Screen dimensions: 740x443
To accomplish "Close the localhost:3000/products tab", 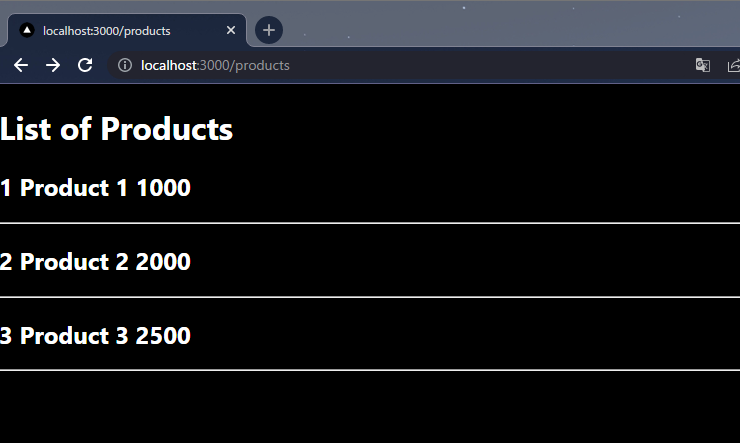I will click(231, 30).
